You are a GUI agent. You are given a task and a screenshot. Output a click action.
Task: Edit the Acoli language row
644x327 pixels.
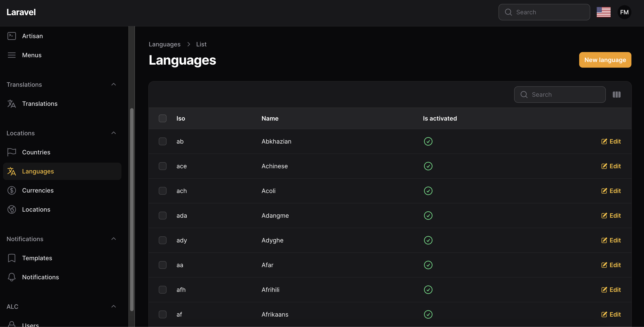[611, 191]
